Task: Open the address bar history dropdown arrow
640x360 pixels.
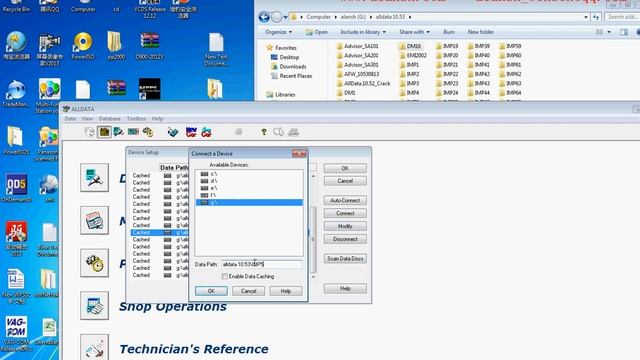Action: click(586, 17)
